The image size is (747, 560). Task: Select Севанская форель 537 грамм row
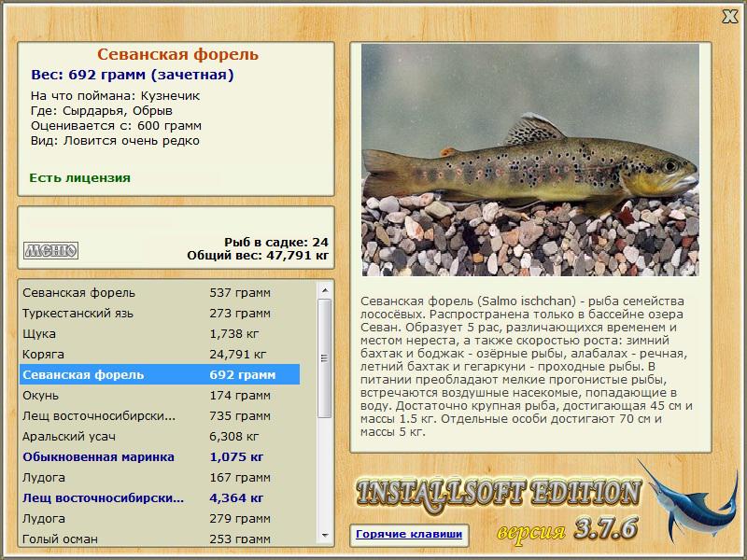(160, 292)
